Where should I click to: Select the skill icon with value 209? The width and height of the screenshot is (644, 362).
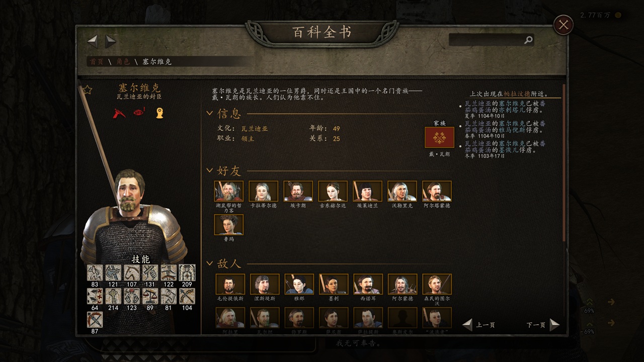[x=187, y=273]
